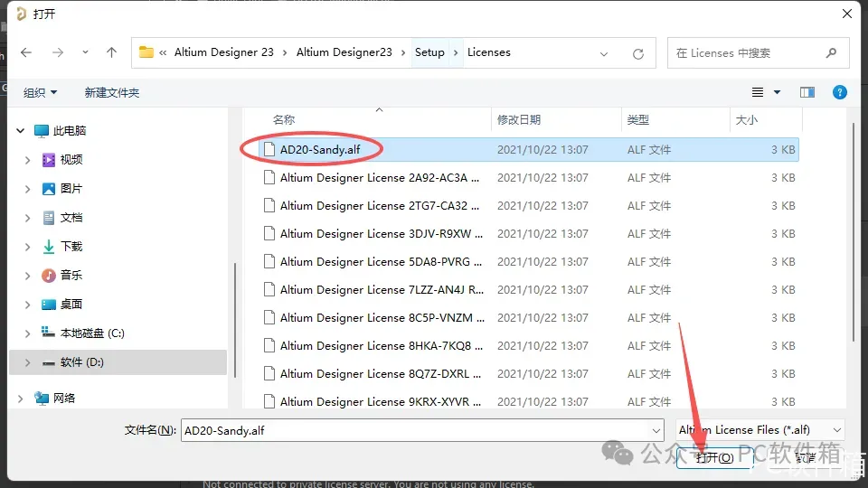Screen dimensions: 868x488
Task: Click the folder icon in address bar
Action: pyautogui.click(x=146, y=52)
